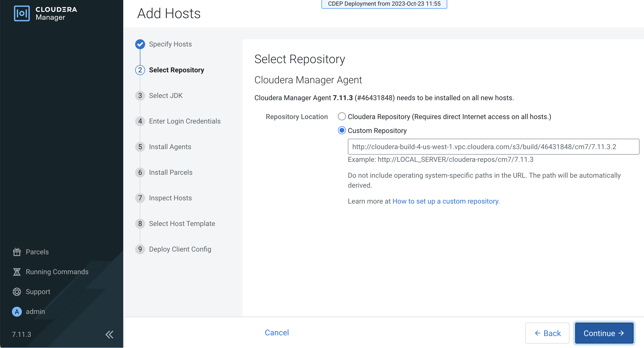Go back with the Back button
The height and width of the screenshot is (348, 644).
547,333
